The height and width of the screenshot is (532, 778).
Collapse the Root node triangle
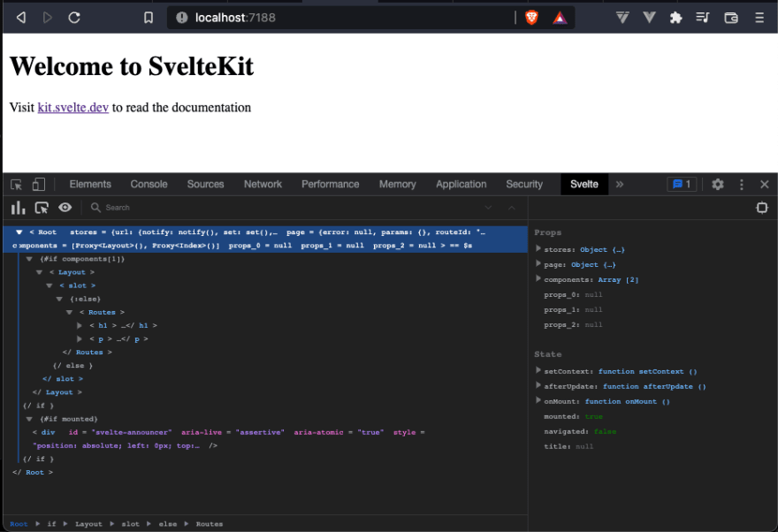[x=19, y=232]
